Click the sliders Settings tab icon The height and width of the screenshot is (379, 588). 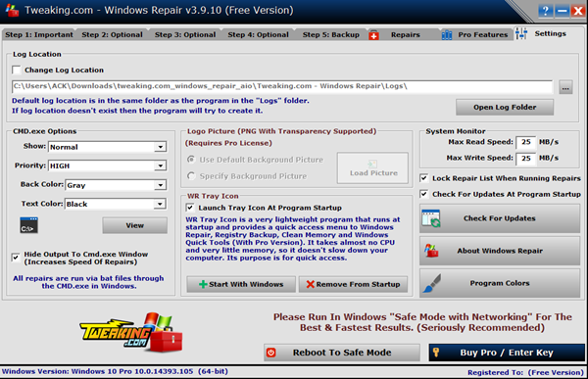click(521, 33)
